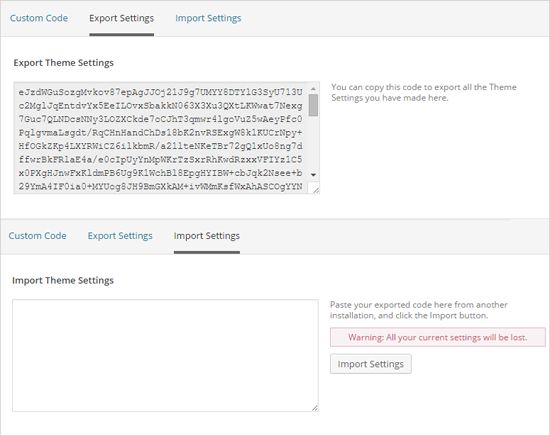This screenshot has width=550, height=436.
Task: Click the 'Paste your exported code' help text
Action: click(419, 310)
